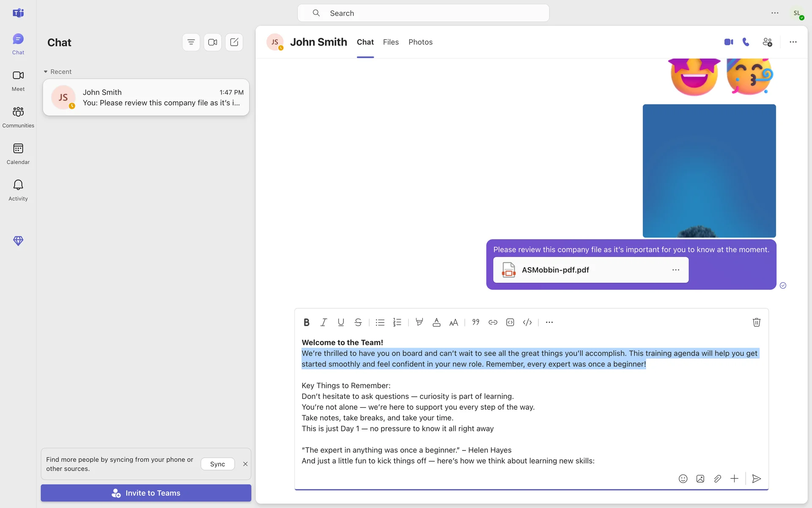
Task: Start a video call with John Smith
Action: (728, 42)
